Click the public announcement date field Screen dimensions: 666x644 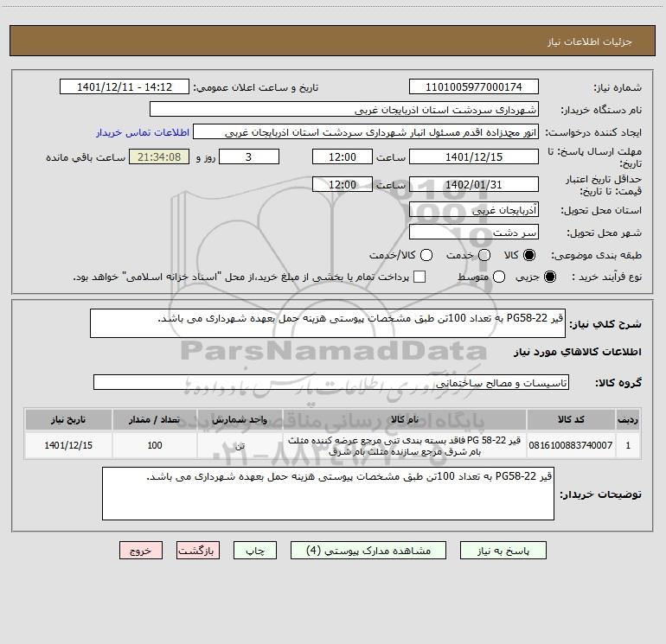click(125, 87)
